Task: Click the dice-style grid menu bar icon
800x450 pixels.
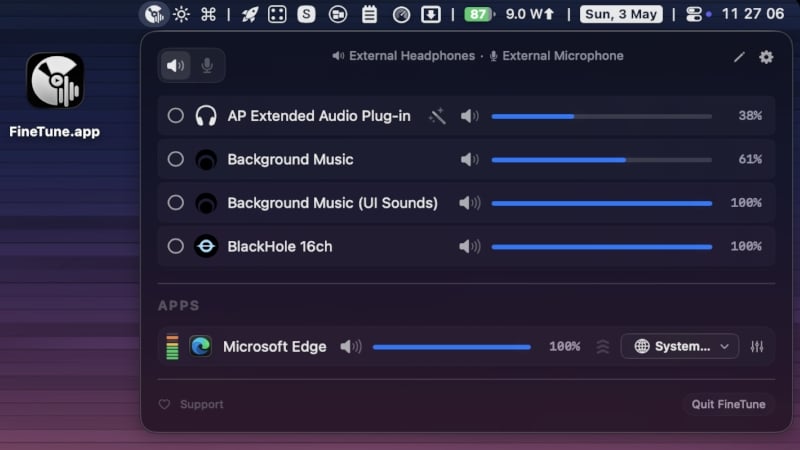Action: click(277, 14)
